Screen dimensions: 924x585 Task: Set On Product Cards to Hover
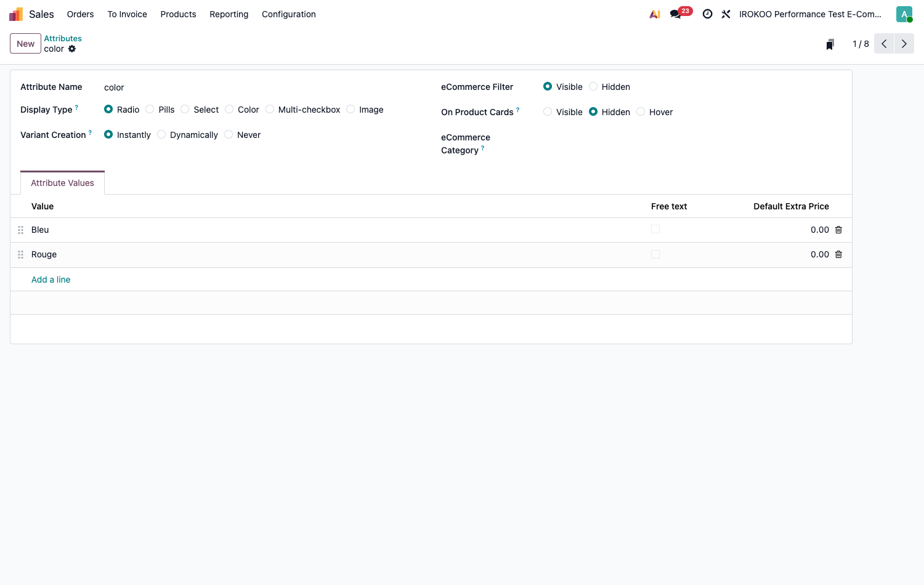click(641, 111)
